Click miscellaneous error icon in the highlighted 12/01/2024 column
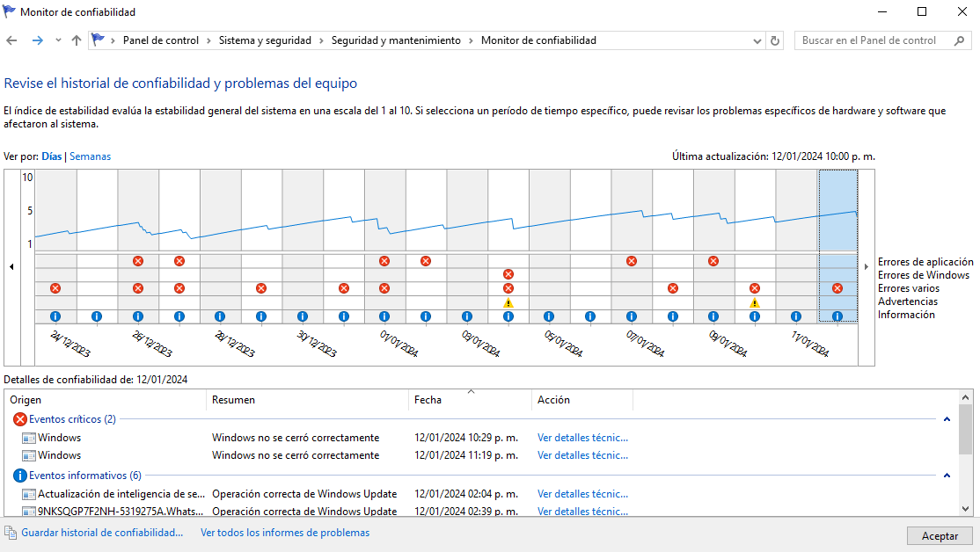Image resolution: width=980 pixels, height=552 pixels. 837,287
